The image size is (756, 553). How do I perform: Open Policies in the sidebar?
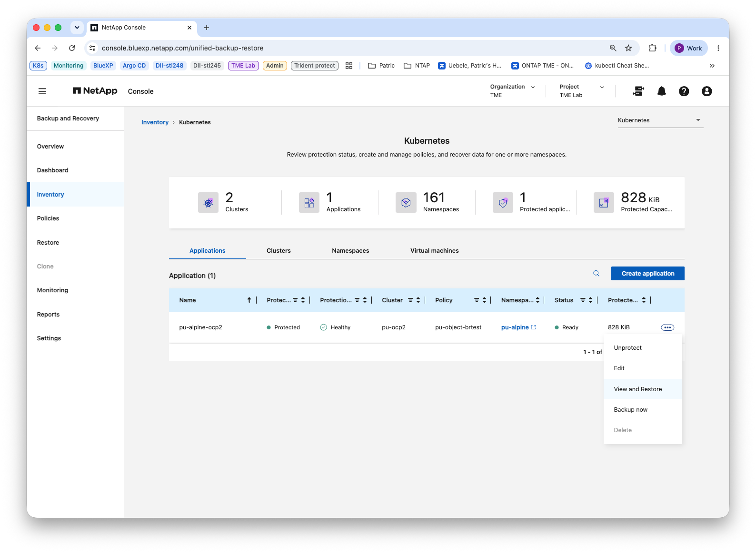(x=75, y=218)
